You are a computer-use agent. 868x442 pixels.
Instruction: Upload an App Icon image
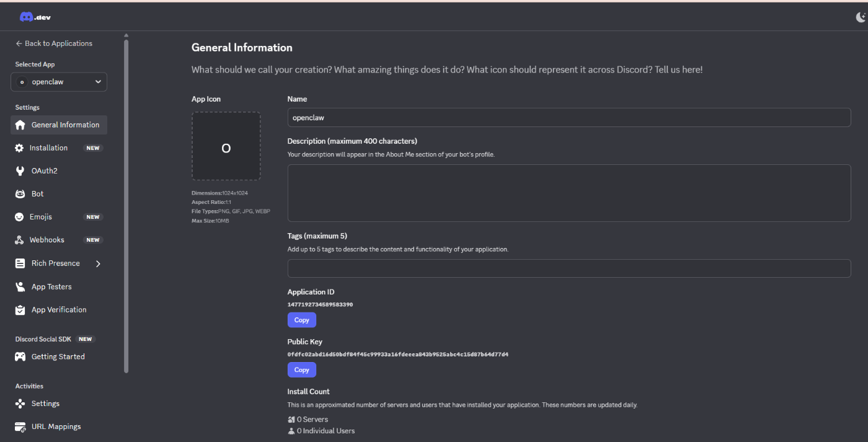click(x=226, y=146)
